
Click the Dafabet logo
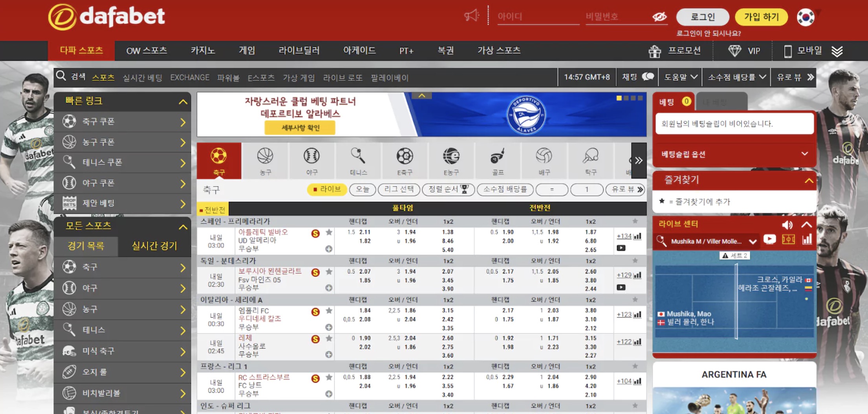coord(106,17)
